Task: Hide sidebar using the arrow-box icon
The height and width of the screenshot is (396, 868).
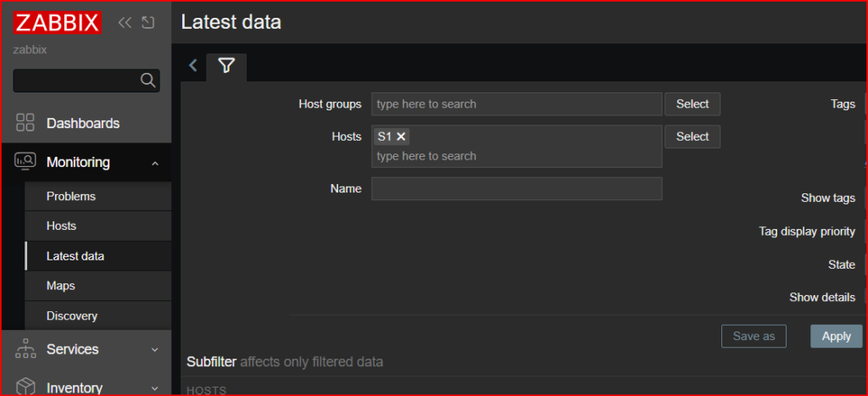Action: click(x=147, y=23)
